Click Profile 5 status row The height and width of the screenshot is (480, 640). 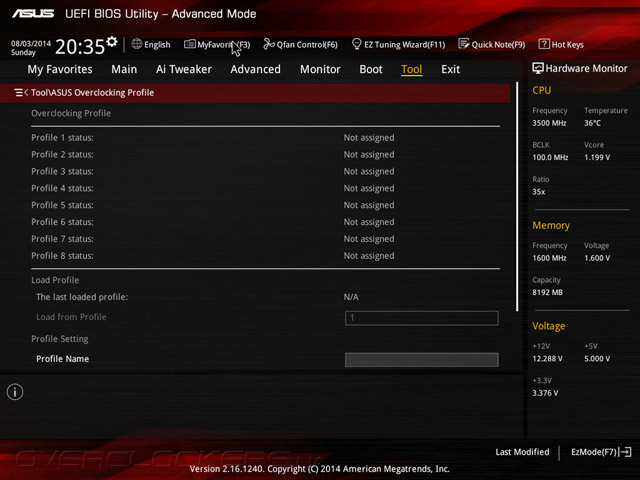[x=265, y=205]
